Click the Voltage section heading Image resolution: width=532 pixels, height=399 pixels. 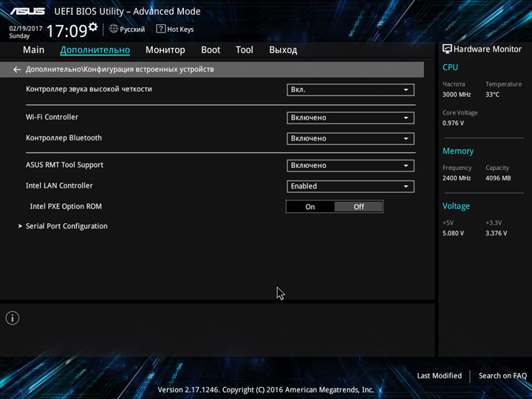coord(456,206)
